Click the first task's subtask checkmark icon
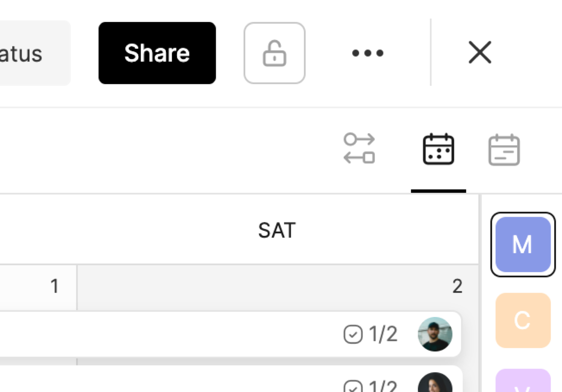Image resolution: width=562 pixels, height=392 pixels. (353, 334)
